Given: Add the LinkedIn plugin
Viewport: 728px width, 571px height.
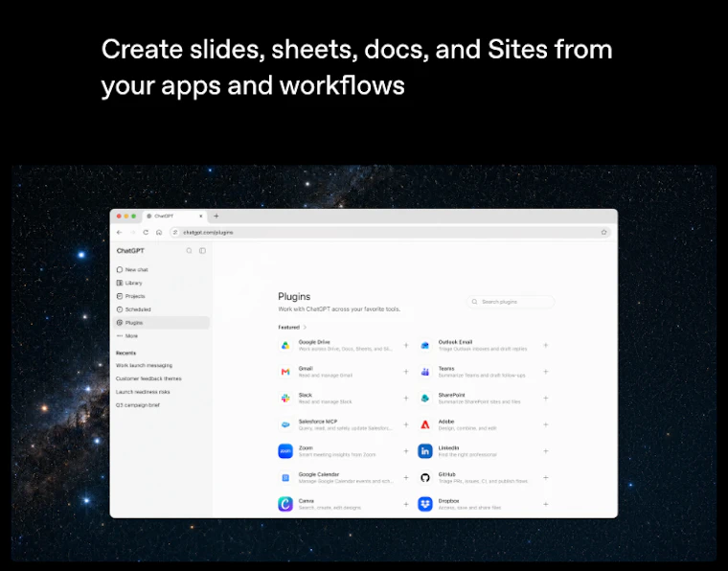Looking at the screenshot, I should 546,451.
